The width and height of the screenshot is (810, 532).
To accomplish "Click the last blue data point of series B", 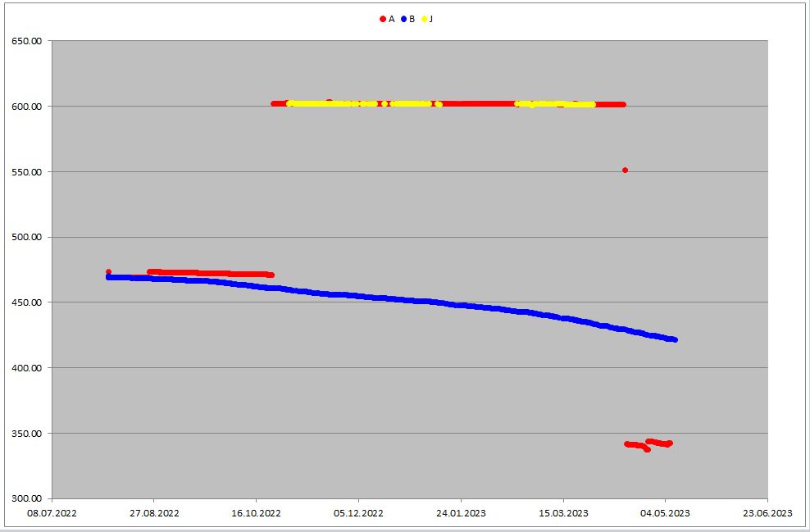I will (x=675, y=339).
